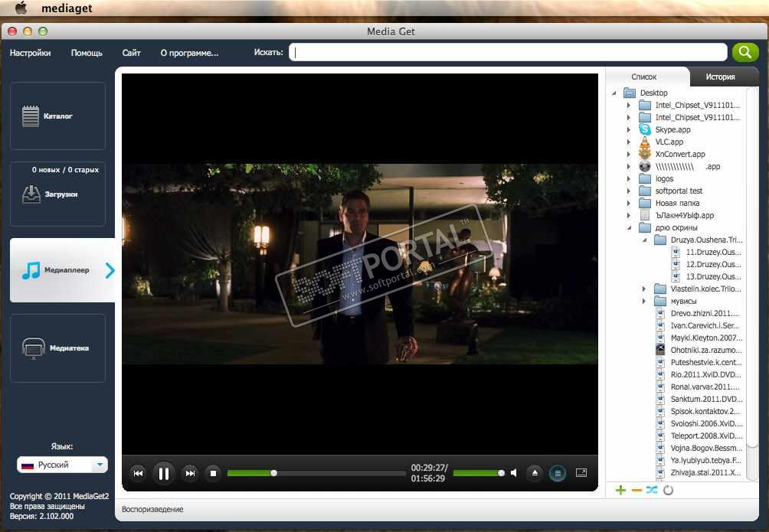Open the Каталог section

(x=58, y=116)
